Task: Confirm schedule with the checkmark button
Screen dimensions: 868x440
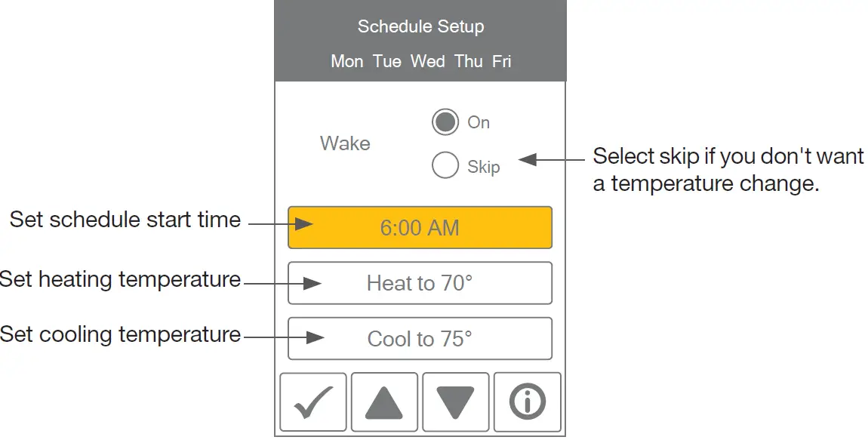Action: (x=313, y=402)
